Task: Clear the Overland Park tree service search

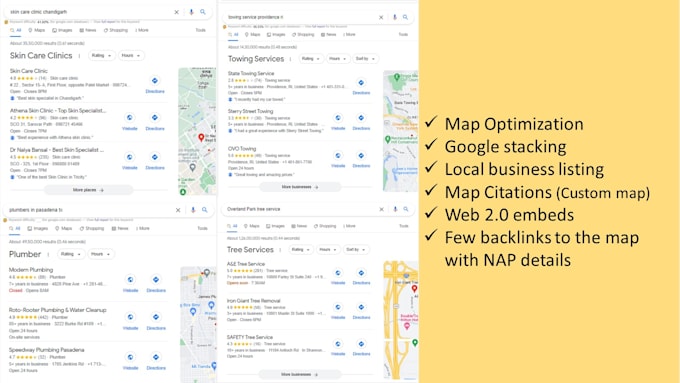Action: 382,209
